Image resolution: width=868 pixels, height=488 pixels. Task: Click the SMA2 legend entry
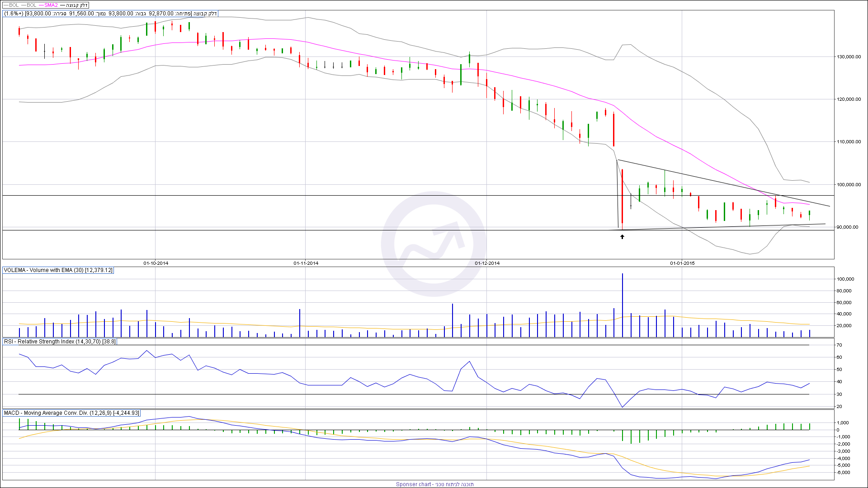click(51, 5)
